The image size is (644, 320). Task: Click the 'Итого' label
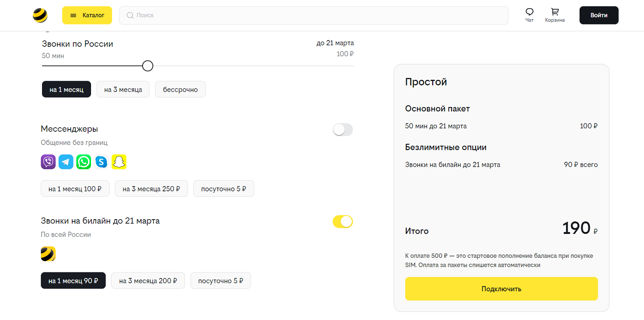point(417,231)
